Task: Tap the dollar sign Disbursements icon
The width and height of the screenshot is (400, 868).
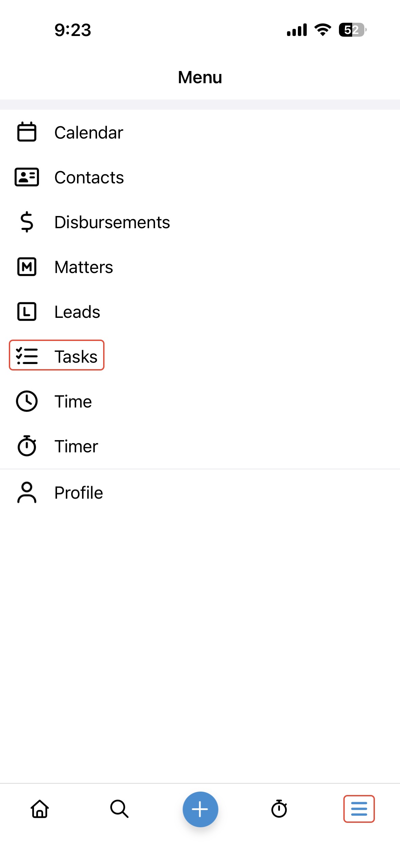Action: tap(26, 222)
